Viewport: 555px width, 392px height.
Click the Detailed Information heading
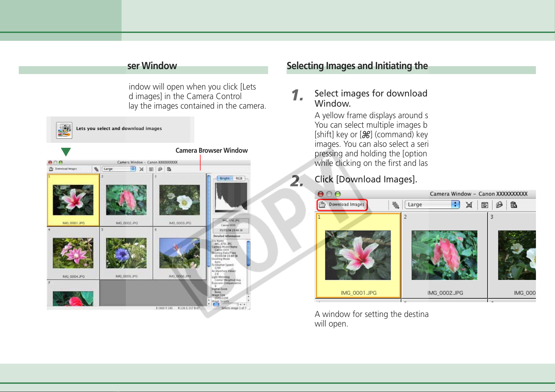tap(227, 236)
